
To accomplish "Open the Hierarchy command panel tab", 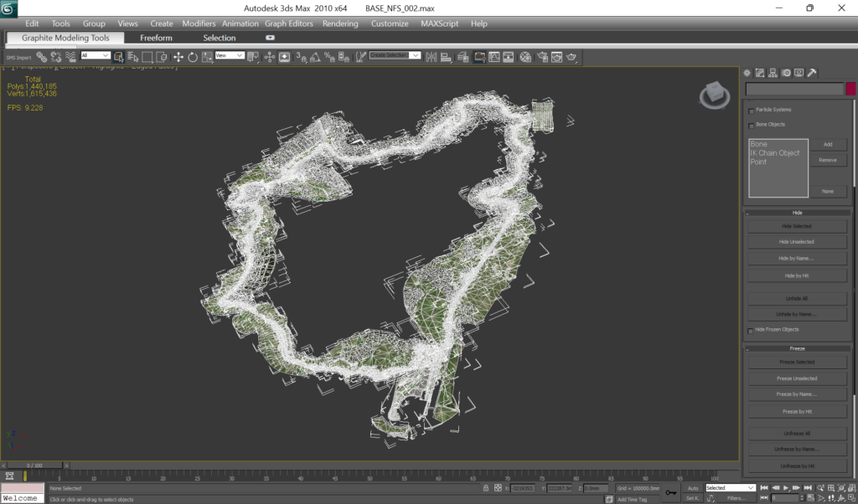I will (x=773, y=73).
